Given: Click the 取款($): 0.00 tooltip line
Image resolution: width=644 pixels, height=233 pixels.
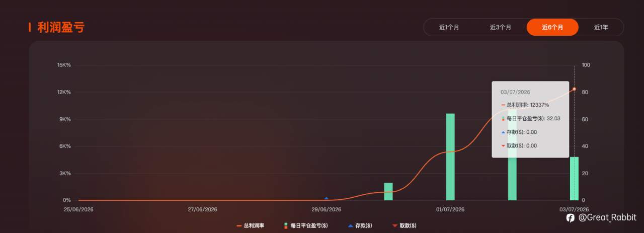Looking at the screenshot, I should [519, 146].
